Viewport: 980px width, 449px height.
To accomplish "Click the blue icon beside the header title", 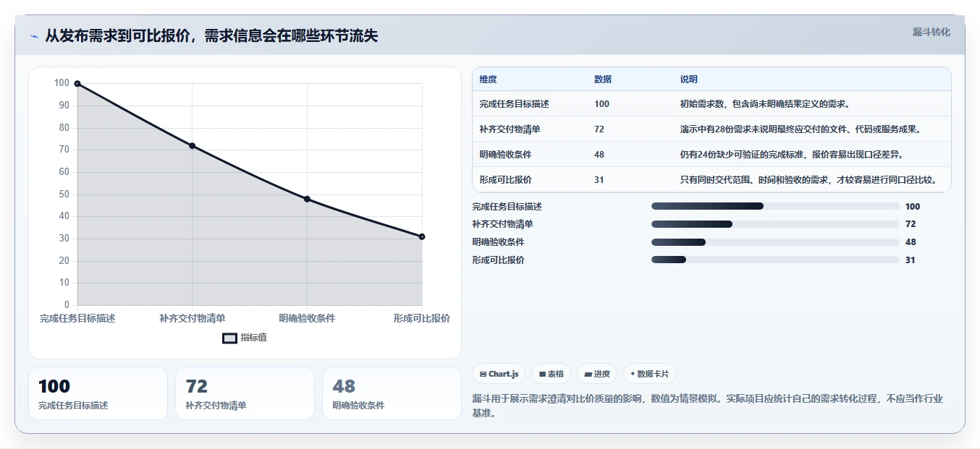I will pos(35,36).
